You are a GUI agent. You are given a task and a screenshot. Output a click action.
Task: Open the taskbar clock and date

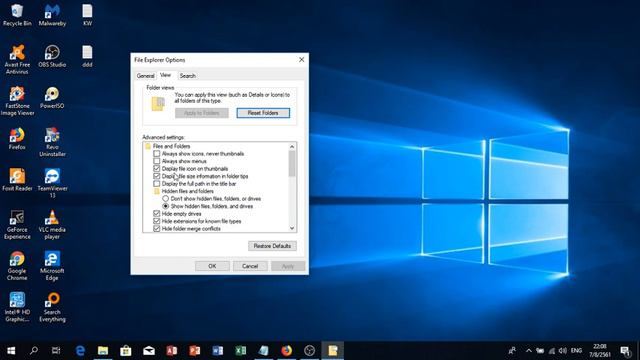click(x=600, y=351)
